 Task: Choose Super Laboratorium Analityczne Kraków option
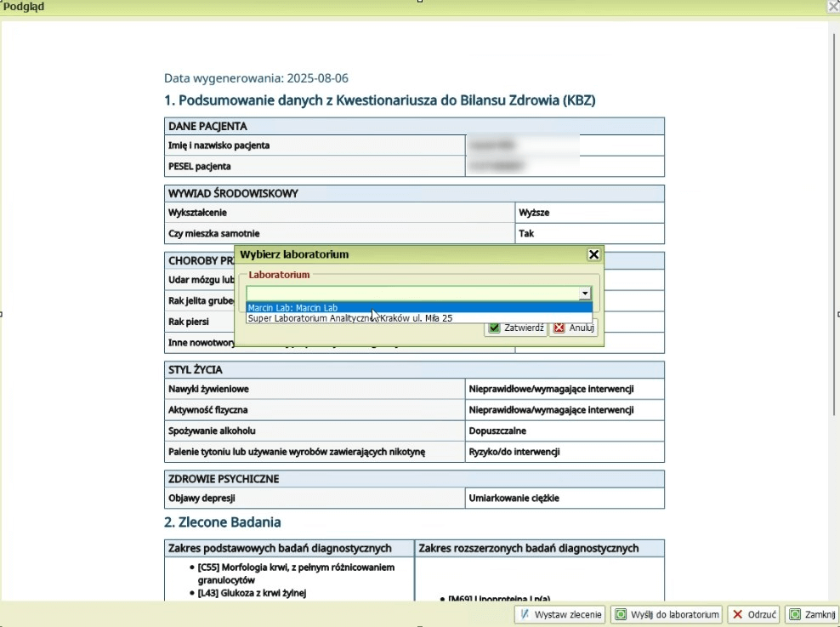(349, 318)
